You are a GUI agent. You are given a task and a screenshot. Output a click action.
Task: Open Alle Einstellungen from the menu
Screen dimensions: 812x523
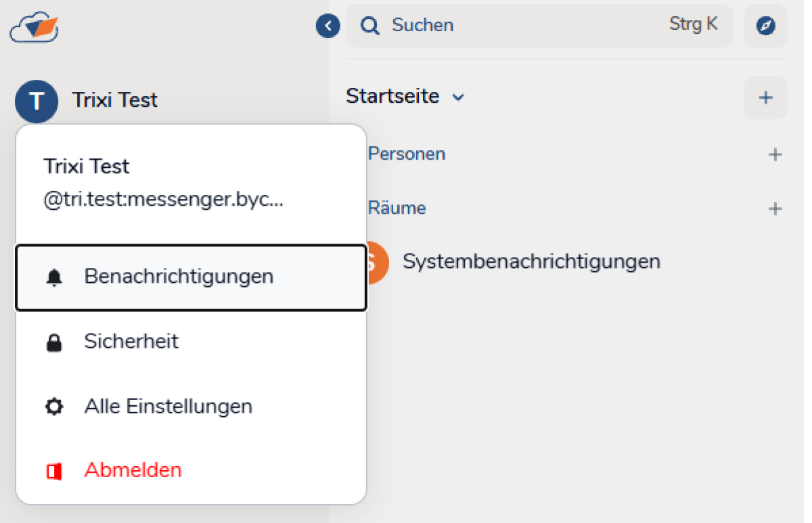[168, 407]
